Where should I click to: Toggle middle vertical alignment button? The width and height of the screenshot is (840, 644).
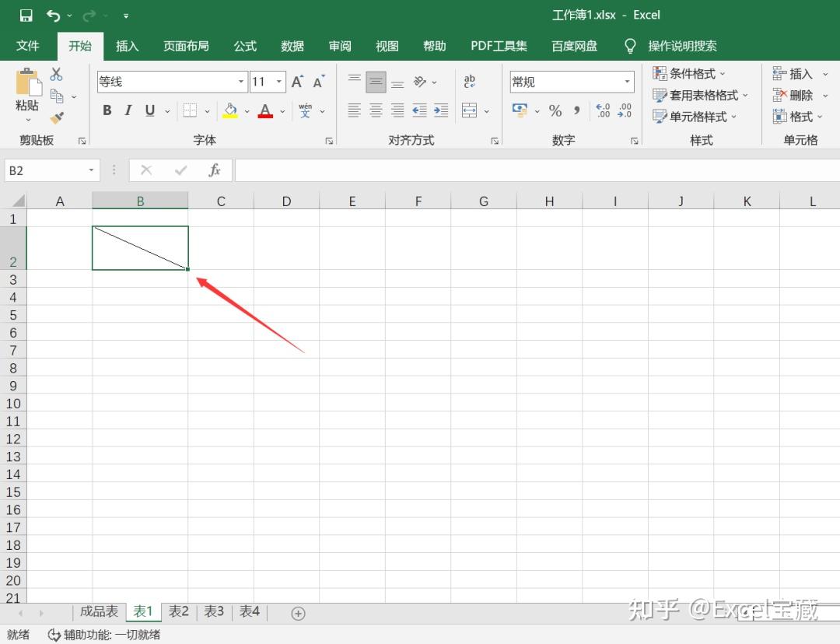(376, 82)
